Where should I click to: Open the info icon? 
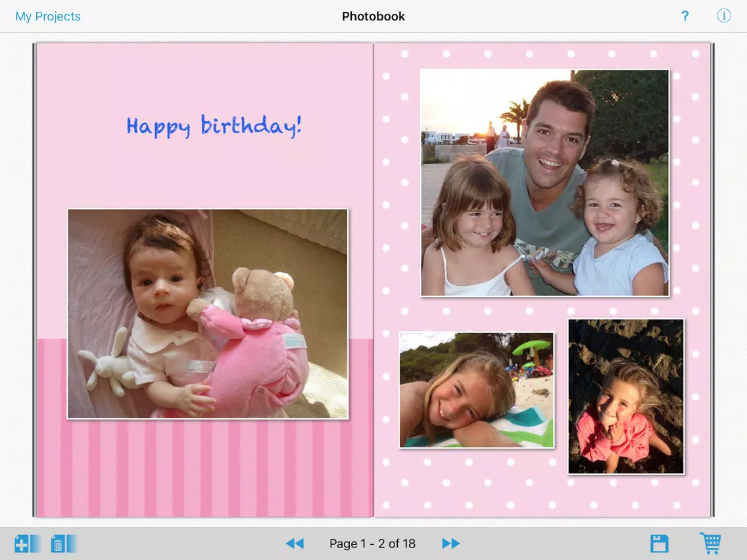723,16
